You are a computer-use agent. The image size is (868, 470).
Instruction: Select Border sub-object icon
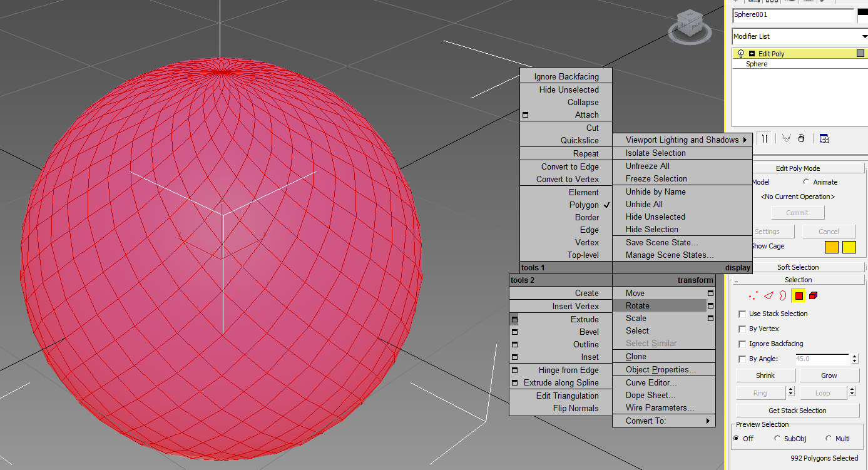click(x=782, y=295)
